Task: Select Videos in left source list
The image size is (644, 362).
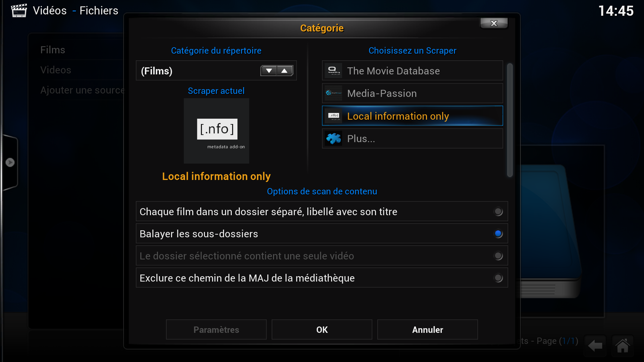Action: [x=56, y=70]
